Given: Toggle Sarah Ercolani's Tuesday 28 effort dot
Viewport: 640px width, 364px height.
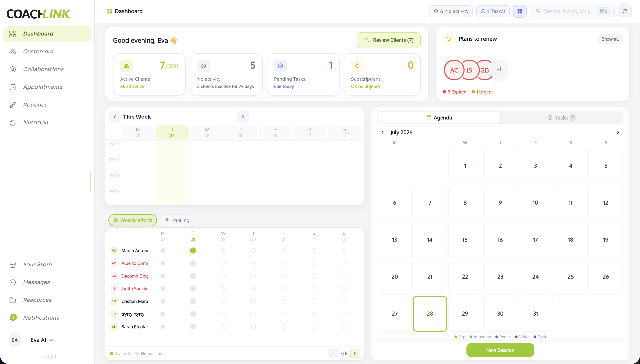Looking at the screenshot, I should click(193, 327).
